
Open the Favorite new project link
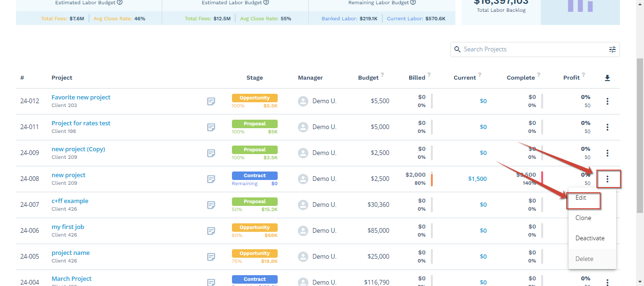tap(81, 97)
